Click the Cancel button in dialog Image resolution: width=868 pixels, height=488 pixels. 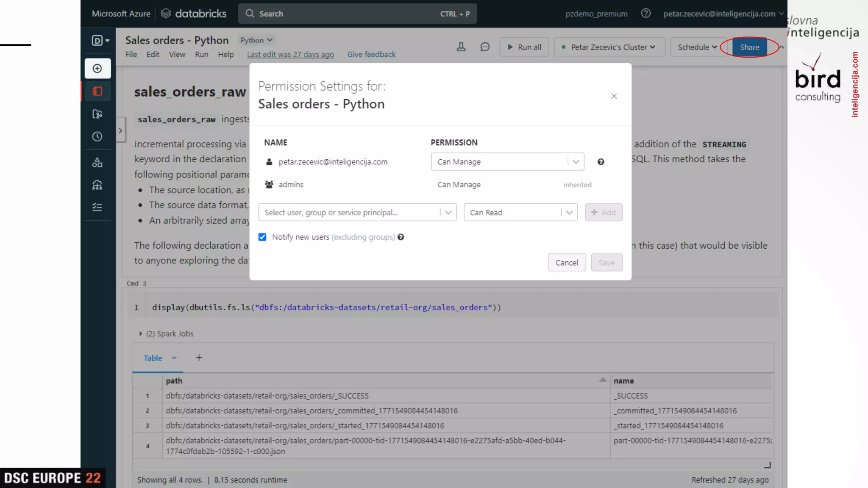[567, 263]
